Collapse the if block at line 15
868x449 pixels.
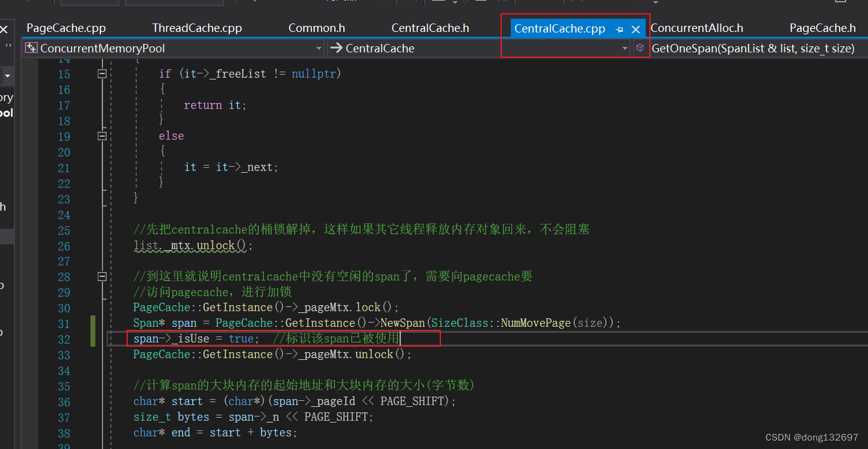click(x=102, y=73)
